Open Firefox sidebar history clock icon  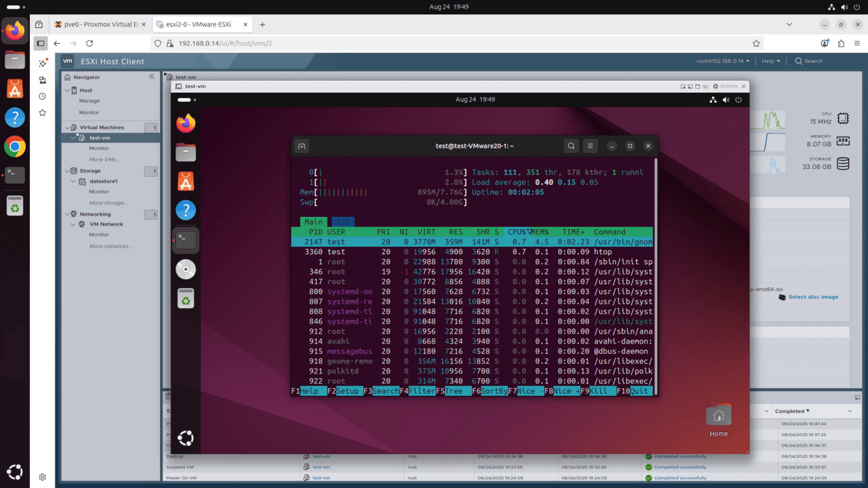click(x=42, y=96)
